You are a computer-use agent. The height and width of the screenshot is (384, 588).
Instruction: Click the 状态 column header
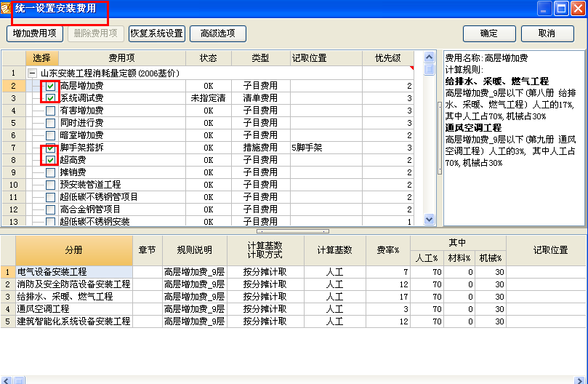tap(209, 58)
